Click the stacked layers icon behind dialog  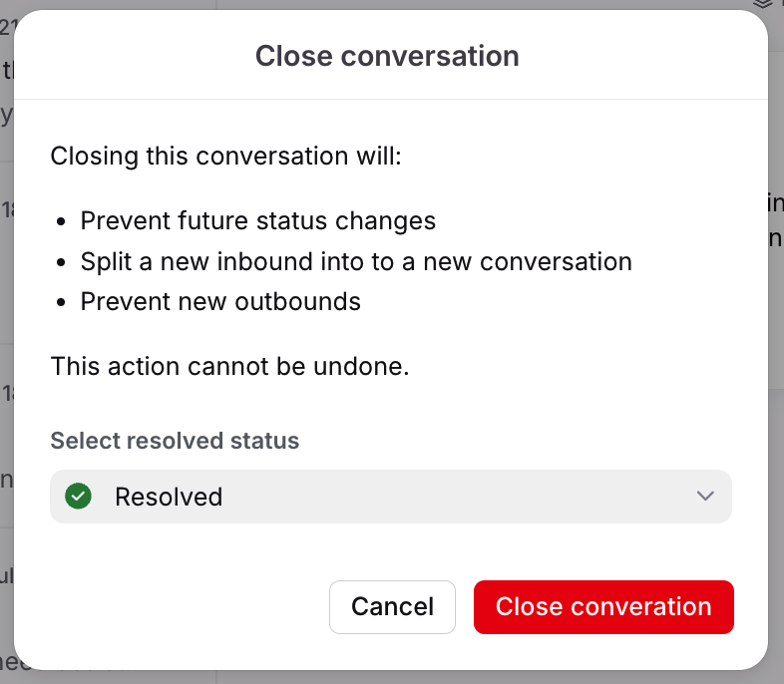[x=763, y=5]
